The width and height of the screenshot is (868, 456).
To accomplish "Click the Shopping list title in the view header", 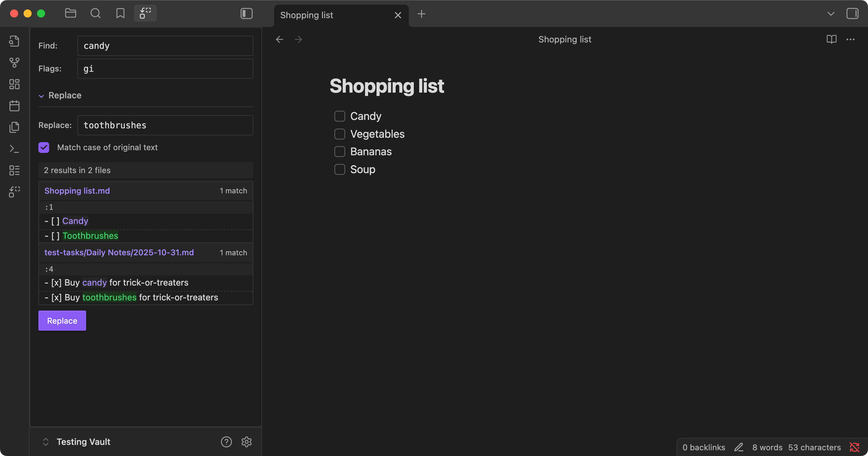I will point(565,39).
